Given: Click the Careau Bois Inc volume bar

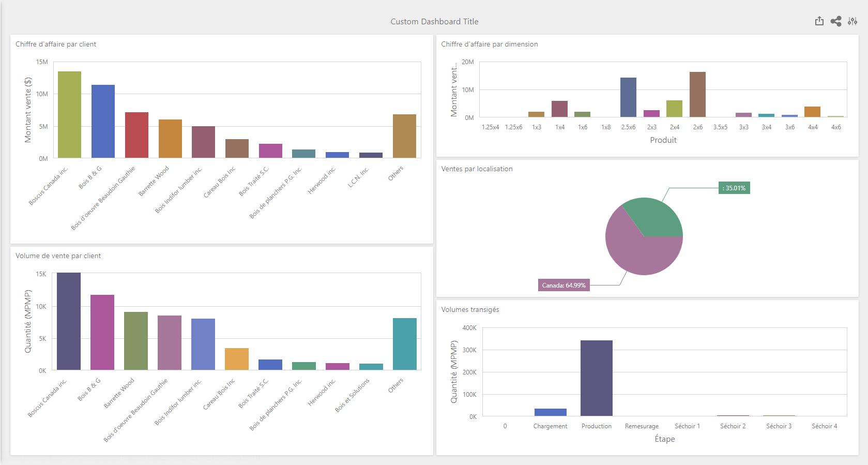Looking at the screenshot, I should point(237,359).
